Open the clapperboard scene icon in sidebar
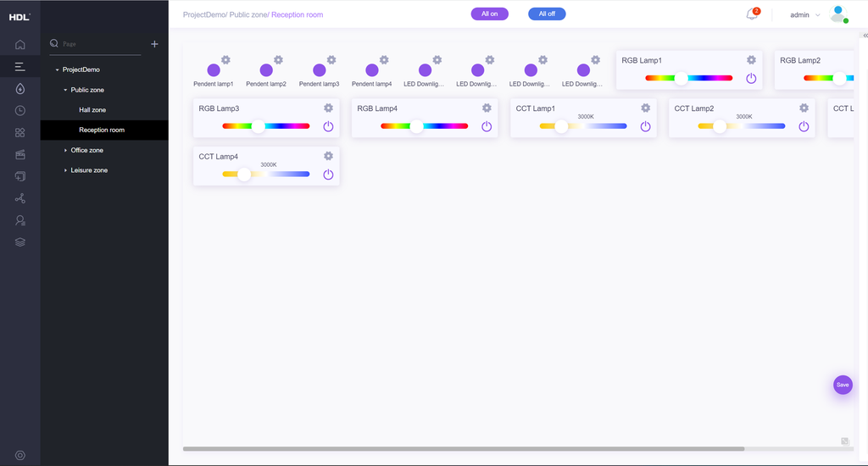The height and width of the screenshot is (466, 868). (x=19, y=154)
